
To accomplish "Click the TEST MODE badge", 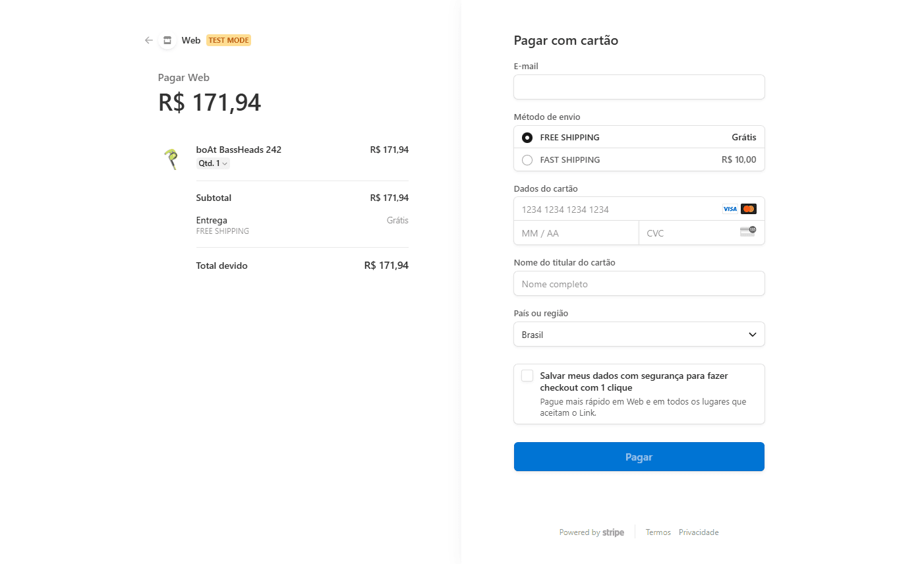I will 229,40.
